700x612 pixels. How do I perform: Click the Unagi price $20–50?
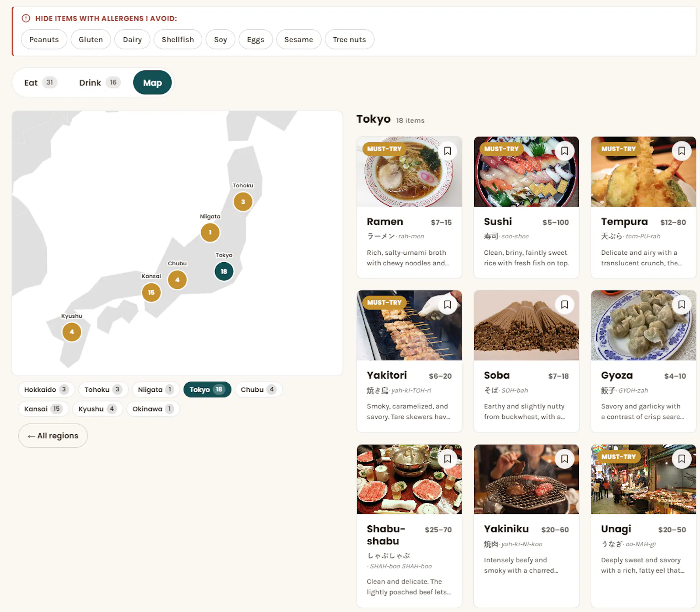pos(672,530)
